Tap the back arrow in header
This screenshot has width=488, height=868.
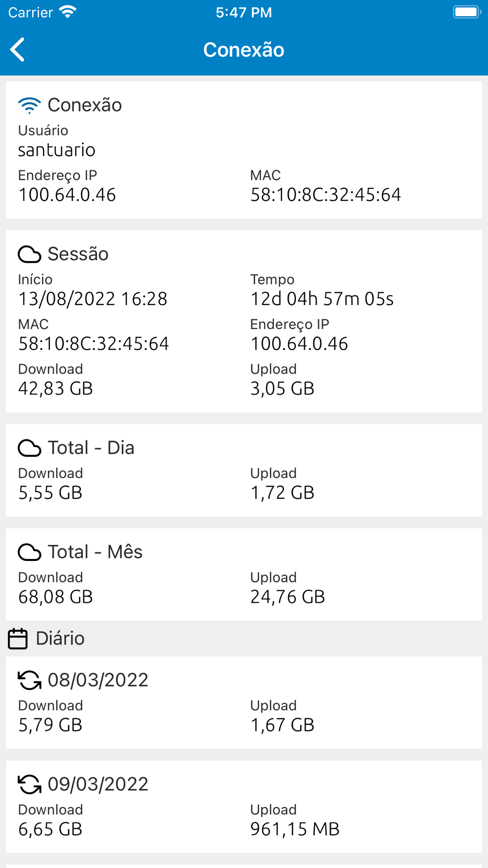[18, 50]
